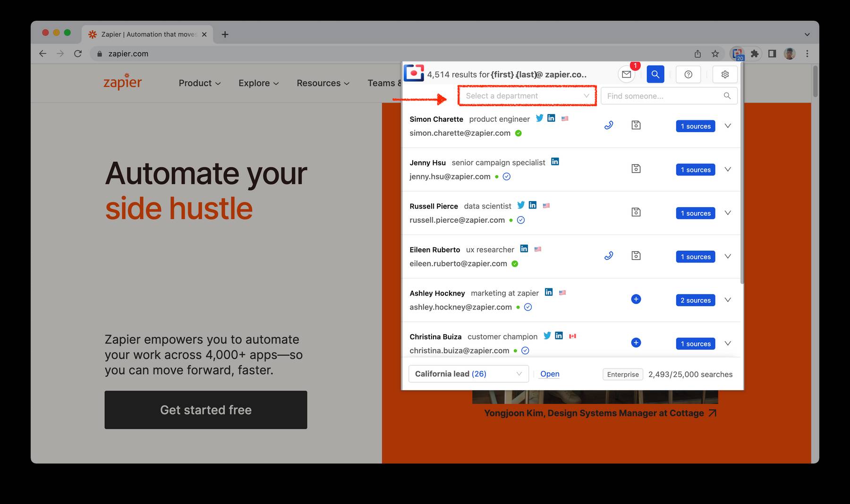850x504 pixels.
Task: Go back with the browser back arrow
Action: click(43, 54)
